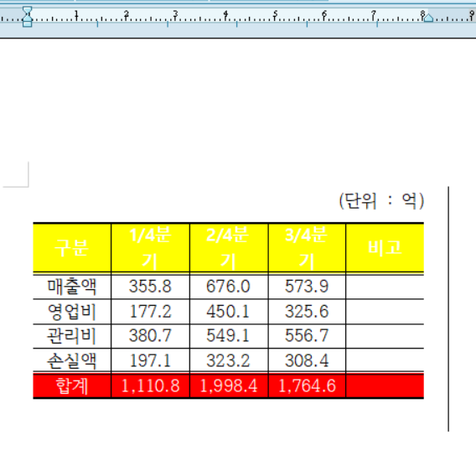Screen dimensions: 476x476
Task: Select the 1/4분기 column header cell
Action: point(150,248)
